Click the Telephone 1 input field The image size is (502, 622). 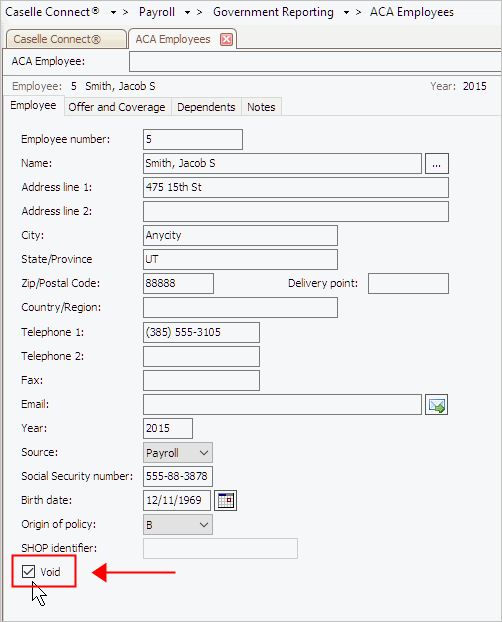[201, 332]
